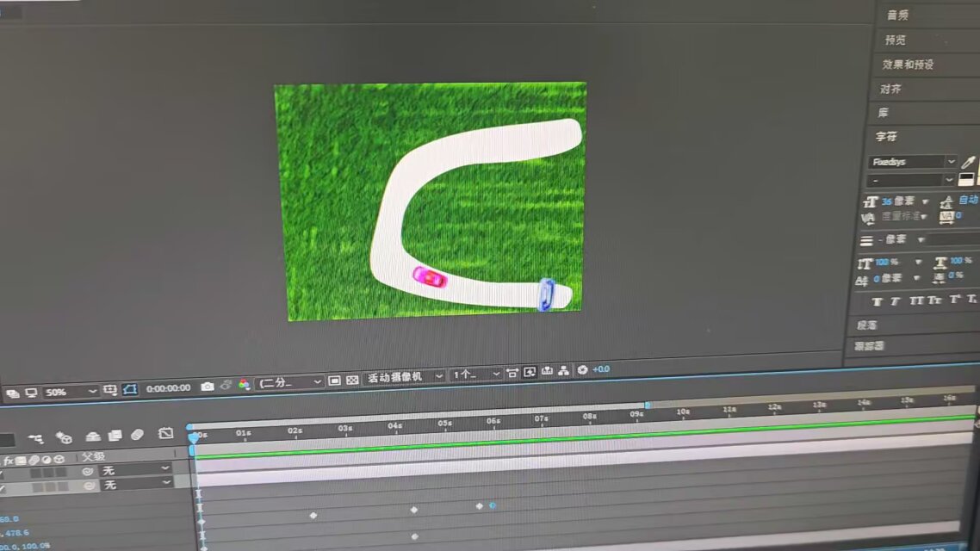Viewport: 980px width, 551px height.
Task: Click the show channel RGB color icon
Action: [244, 385]
